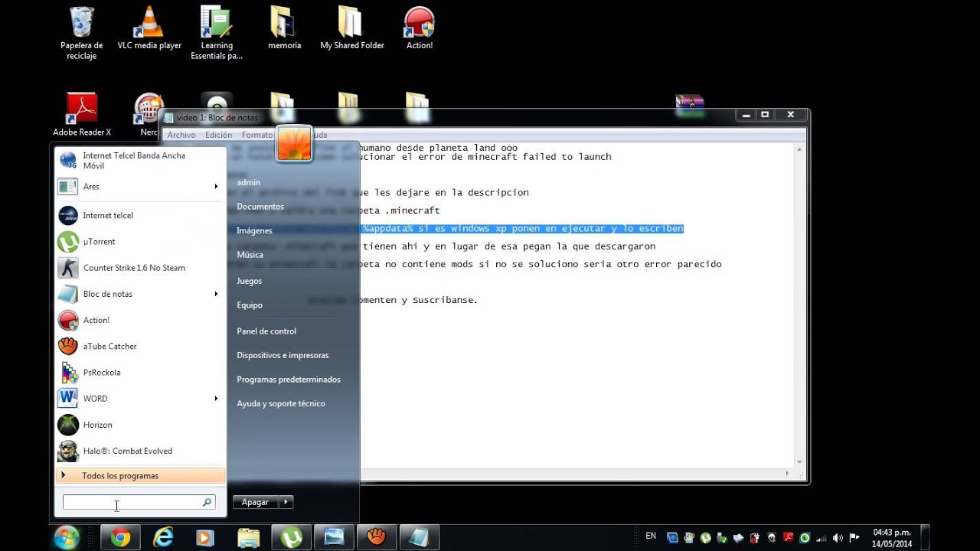This screenshot has width=980, height=551.
Task: Select the memoria folder on desktop
Action: tap(284, 29)
